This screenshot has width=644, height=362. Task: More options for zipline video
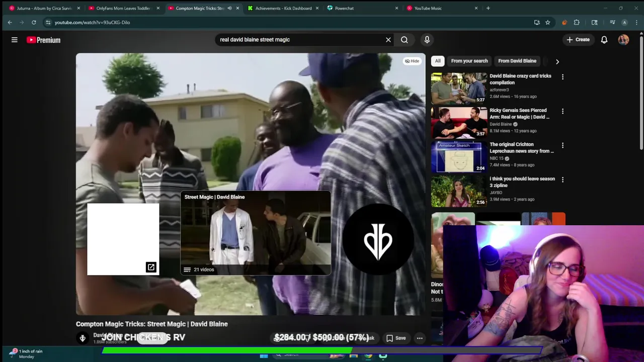pyautogui.click(x=562, y=179)
